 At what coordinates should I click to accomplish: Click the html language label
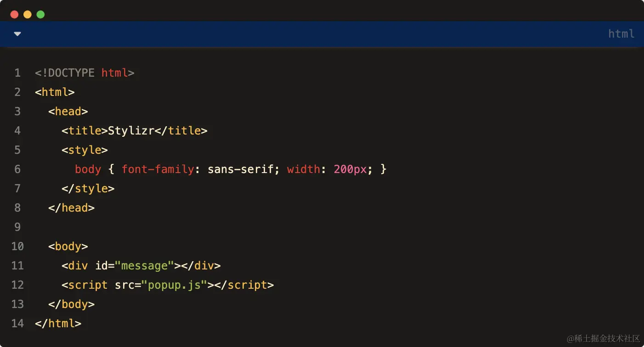pos(621,34)
